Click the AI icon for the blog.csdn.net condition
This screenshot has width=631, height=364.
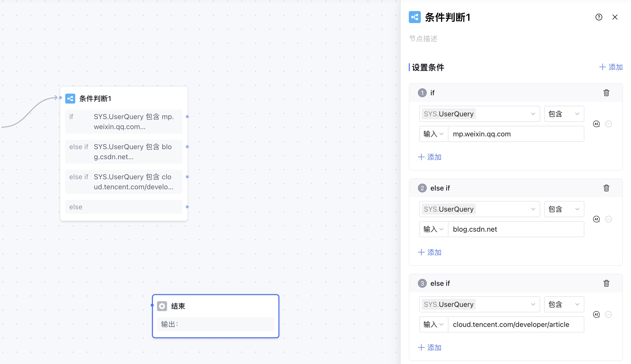pos(596,219)
